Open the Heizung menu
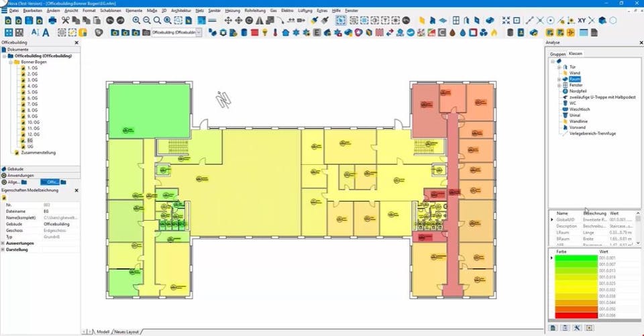 tap(233, 10)
